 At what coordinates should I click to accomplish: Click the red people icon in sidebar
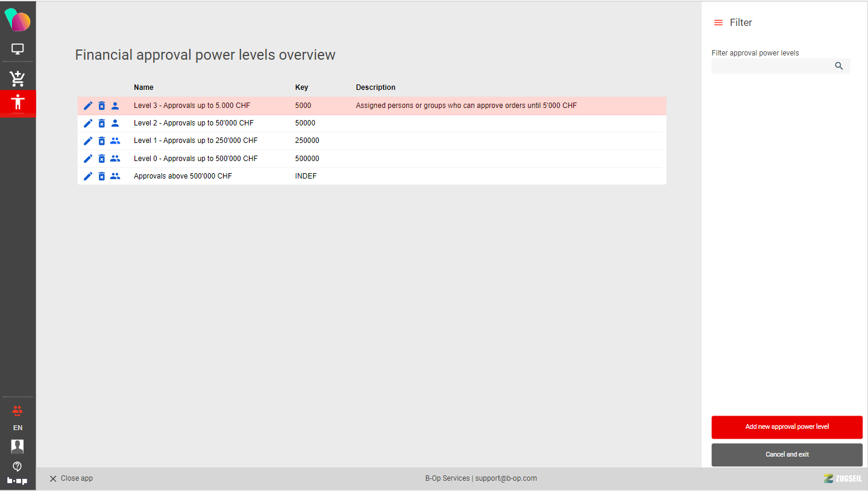click(x=17, y=411)
